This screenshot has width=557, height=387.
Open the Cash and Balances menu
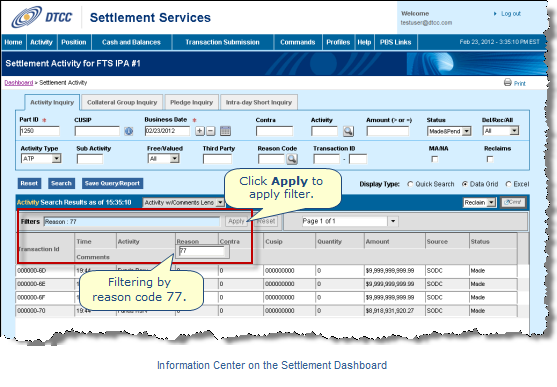131,42
